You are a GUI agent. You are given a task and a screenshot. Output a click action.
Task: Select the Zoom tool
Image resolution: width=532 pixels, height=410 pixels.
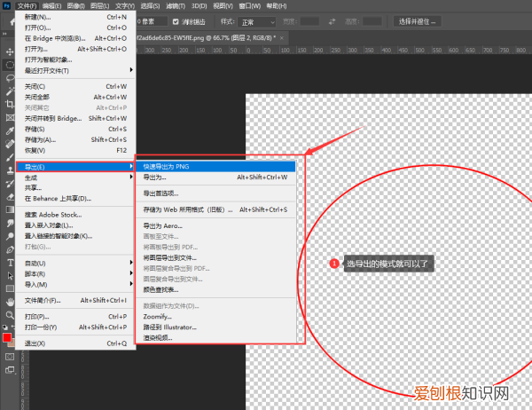click(x=10, y=315)
